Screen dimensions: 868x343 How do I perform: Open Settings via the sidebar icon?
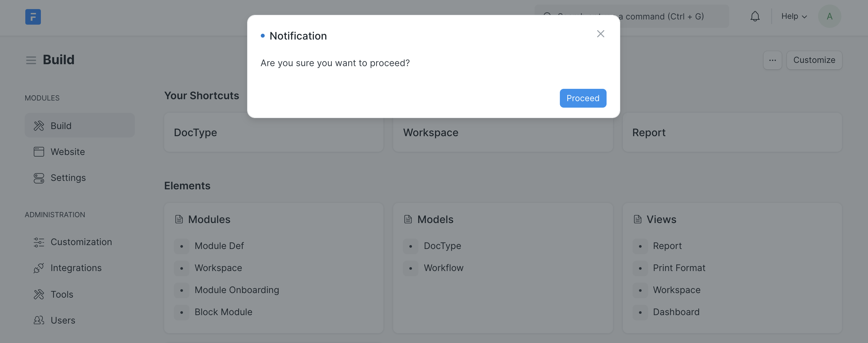[x=39, y=178]
